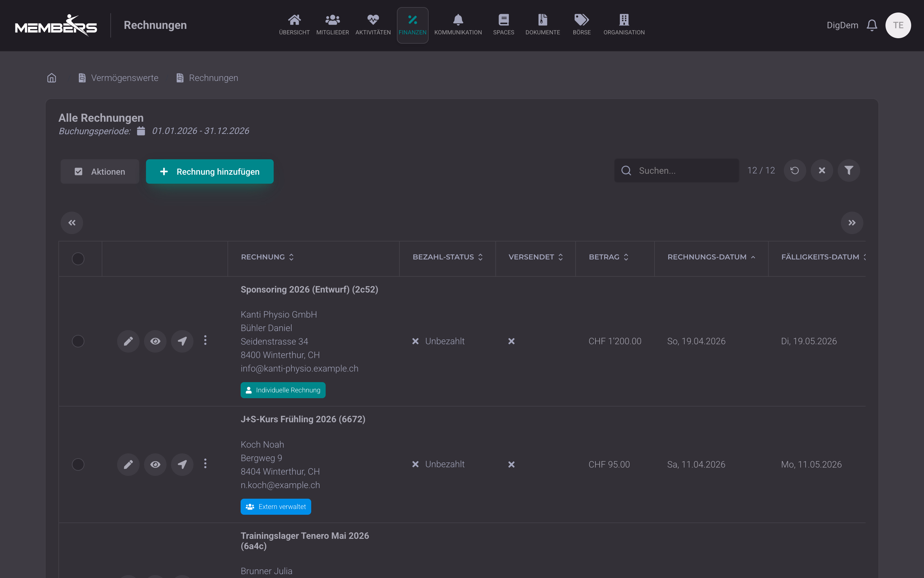Screen dimensions: 924x578
Task: Click Rechnung hinzufügen
Action: coord(210,172)
